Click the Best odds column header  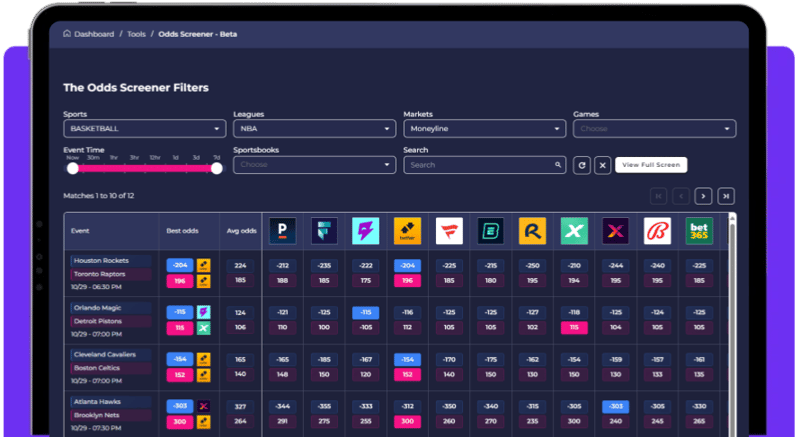click(182, 231)
